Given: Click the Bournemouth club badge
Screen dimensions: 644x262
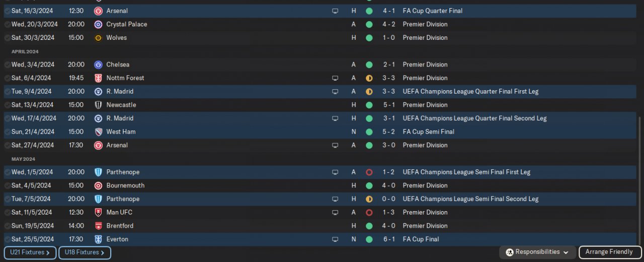Looking at the screenshot, I should pyautogui.click(x=98, y=185).
